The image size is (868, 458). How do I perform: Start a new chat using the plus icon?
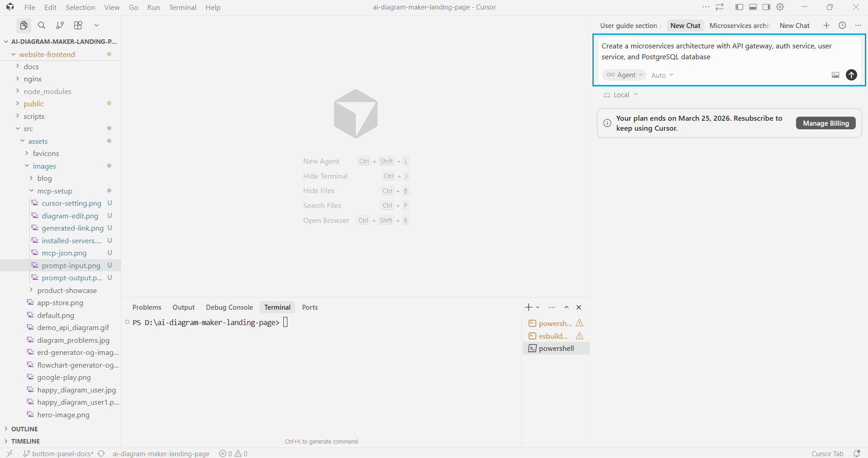pyautogui.click(x=827, y=25)
